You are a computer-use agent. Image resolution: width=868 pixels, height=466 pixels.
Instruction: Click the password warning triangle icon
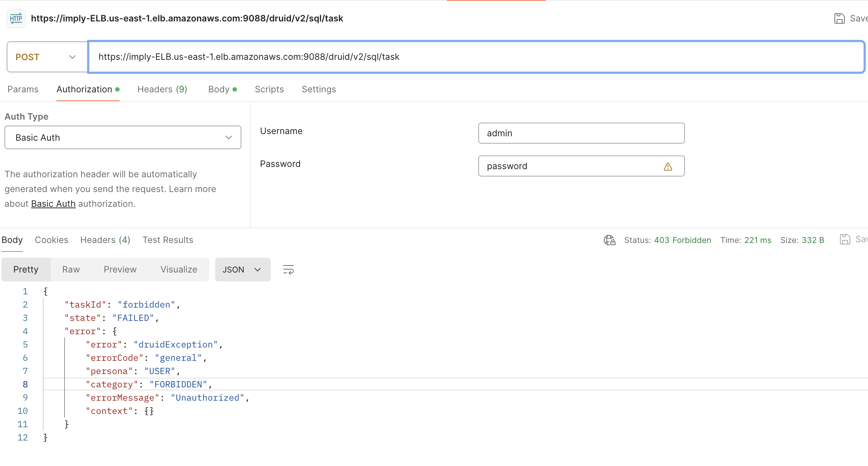[x=668, y=167]
